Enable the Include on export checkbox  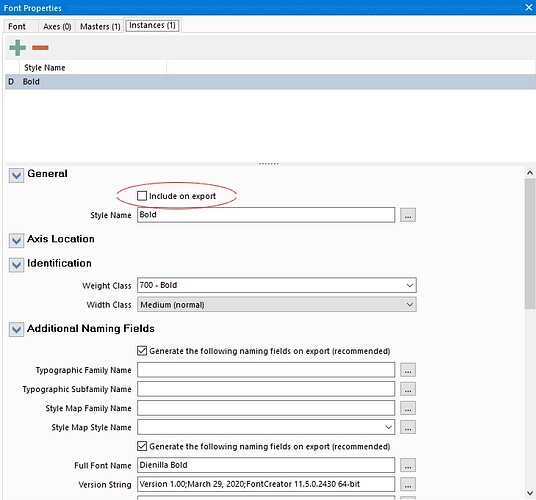[142, 196]
